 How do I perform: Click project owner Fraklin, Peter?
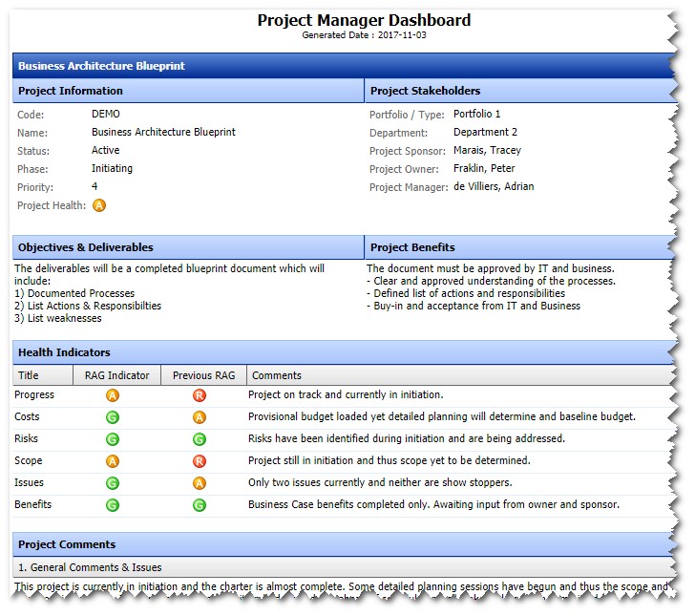(x=484, y=168)
